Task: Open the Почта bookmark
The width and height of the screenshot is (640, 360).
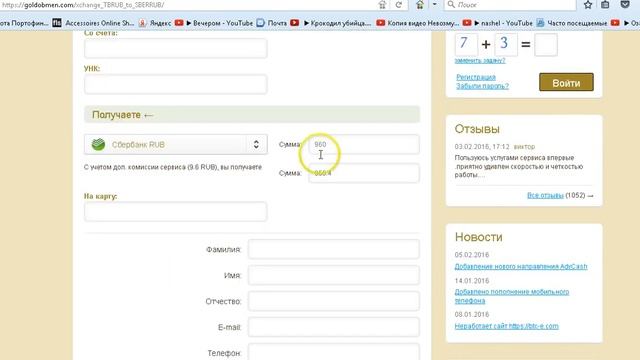Action: [x=272, y=23]
